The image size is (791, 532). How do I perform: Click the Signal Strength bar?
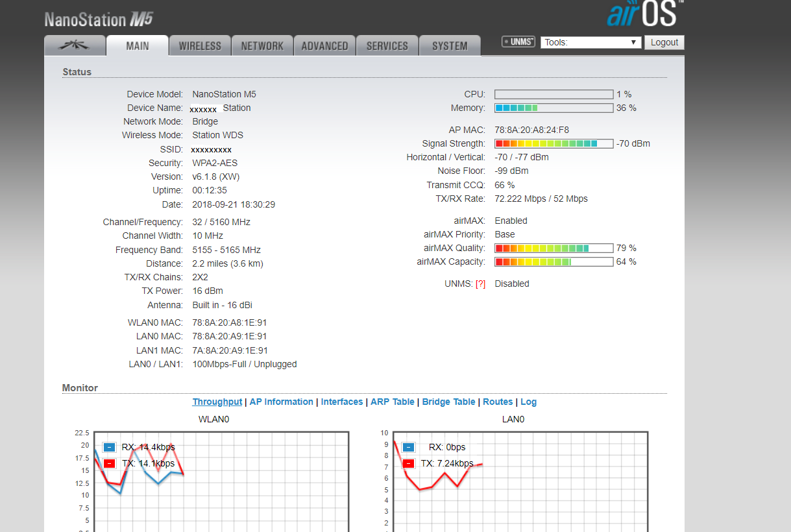click(x=554, y=143)
